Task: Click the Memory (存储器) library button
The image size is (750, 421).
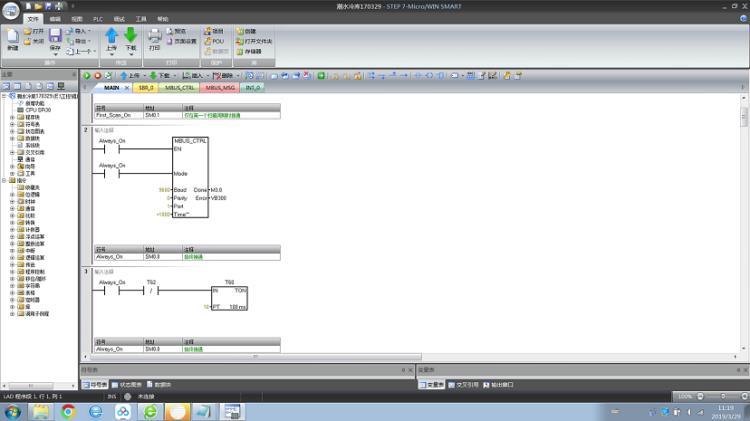Action: [x=249, y=51]
